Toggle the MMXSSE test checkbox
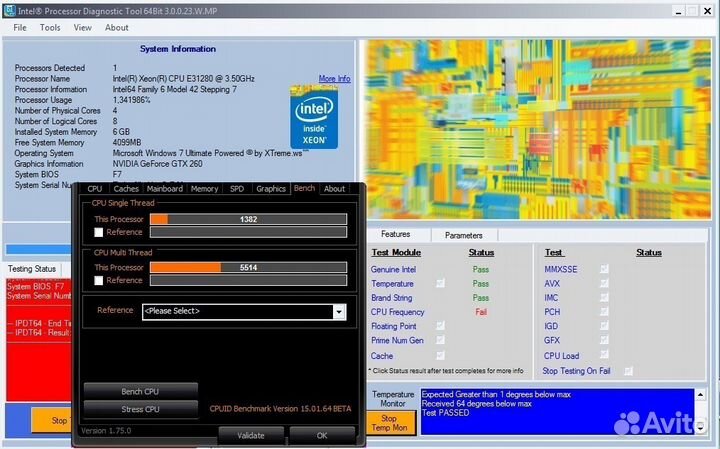The width and height of the screenshot is (720, 449). click(604, 269)
